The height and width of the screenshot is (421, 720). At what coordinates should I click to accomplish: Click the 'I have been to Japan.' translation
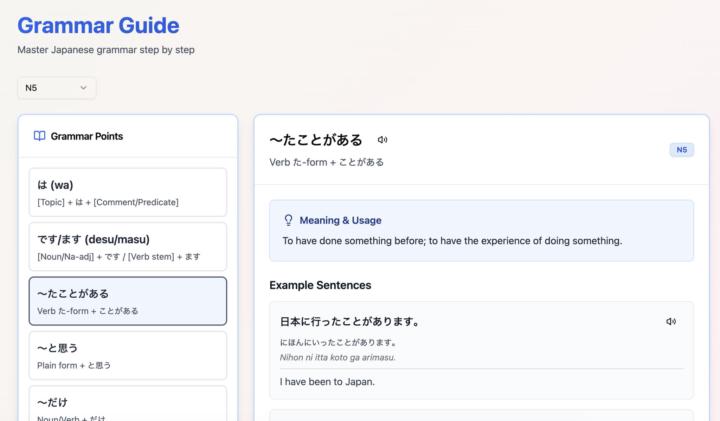click(327, 382)
